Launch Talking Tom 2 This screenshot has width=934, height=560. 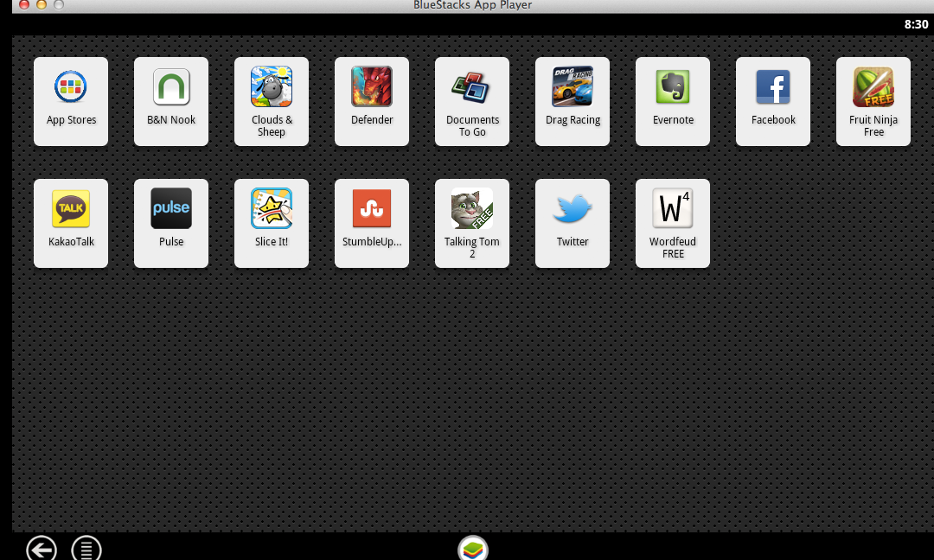472,223
